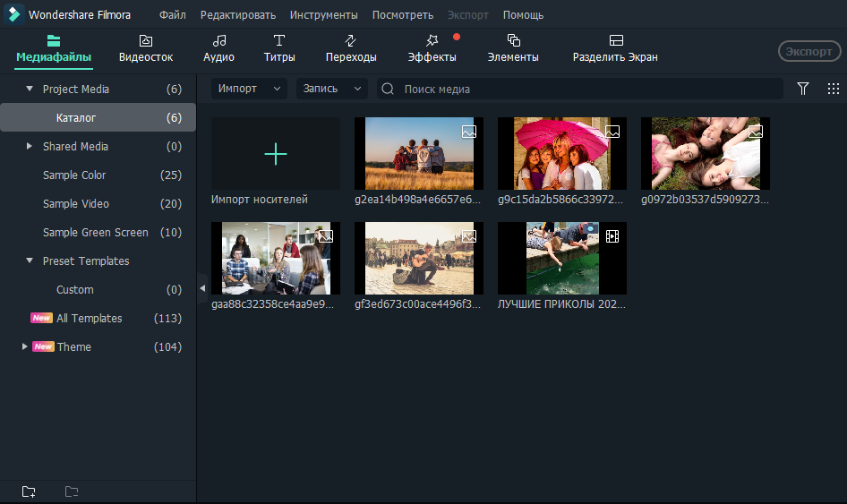The image size is (847, 504).
Task: Open the Запись dropdown
Action: click(331, 89)
